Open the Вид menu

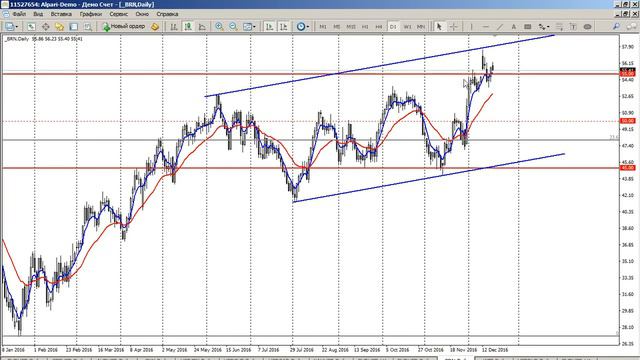pos(38,14)
